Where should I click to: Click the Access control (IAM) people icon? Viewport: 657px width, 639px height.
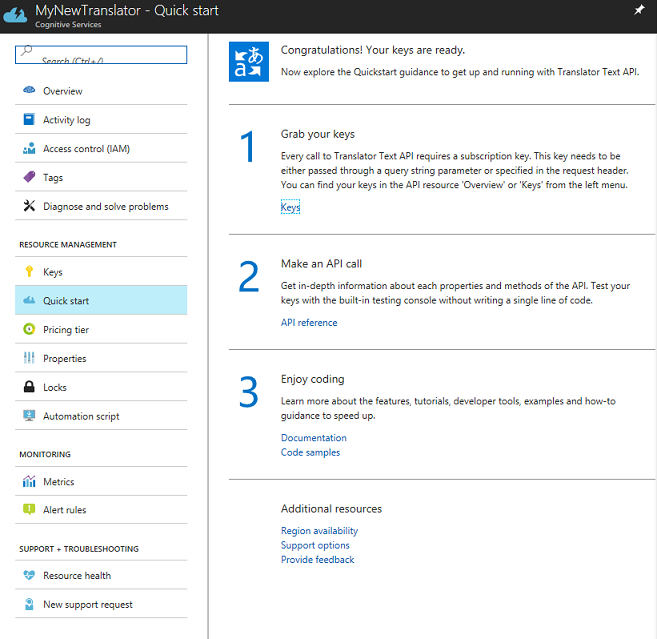coord(28,149)
